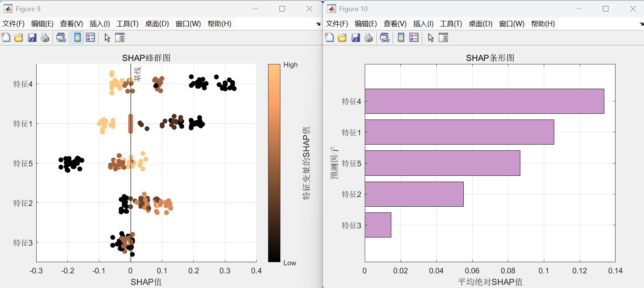Click Link Plot icon in Figure 9

click(x=61, y=37)
